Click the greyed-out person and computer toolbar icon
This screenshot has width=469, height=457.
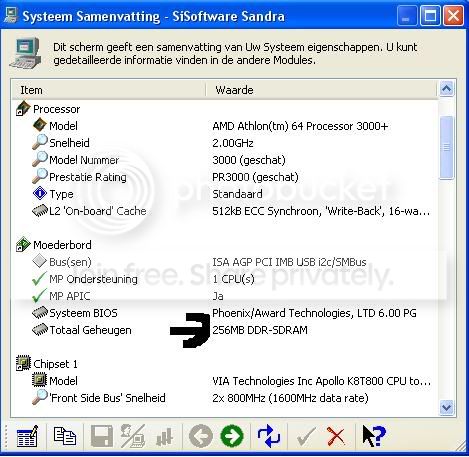point(133,436)
